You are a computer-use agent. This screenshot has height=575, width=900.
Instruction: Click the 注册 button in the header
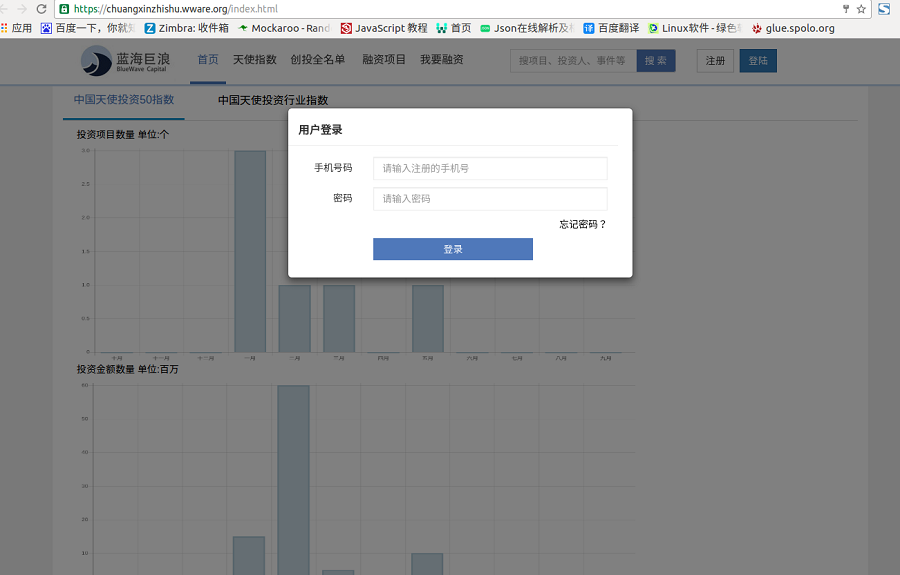[715, 61]
